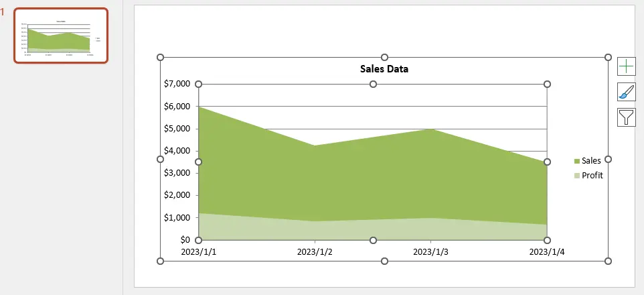
Task: Select the slide 1 thumbnail
Action: (61, 36)
